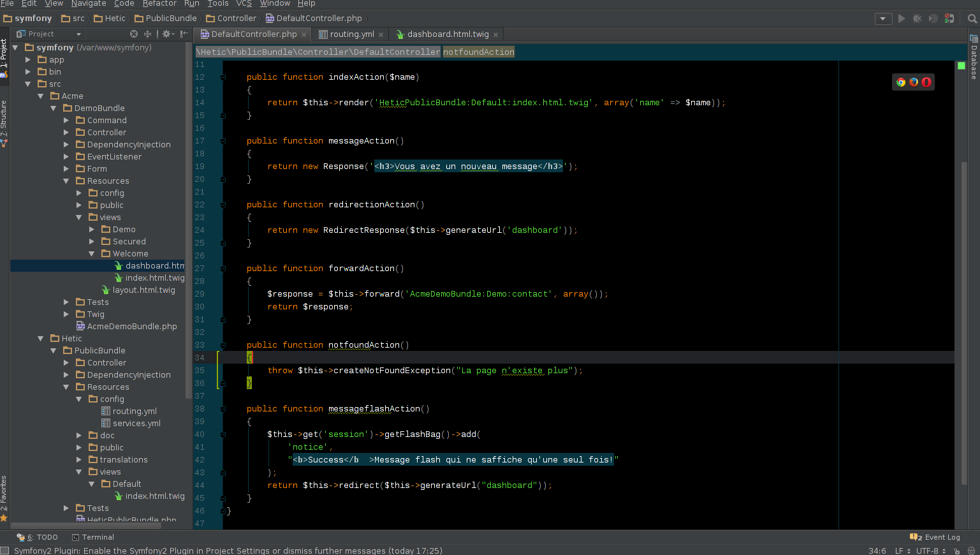
Task: Expand the bin folder in project tree
Action: (27, 72)
